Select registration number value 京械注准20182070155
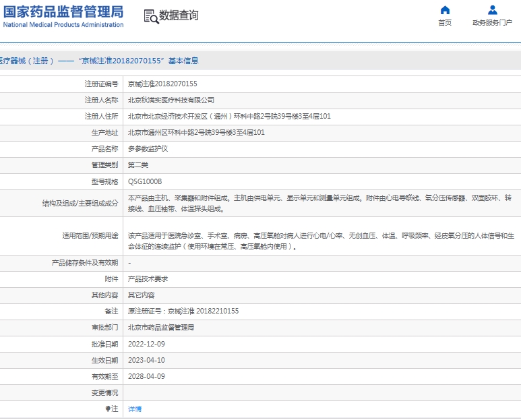Screen dimensions: 521x420 pos(162,84)
